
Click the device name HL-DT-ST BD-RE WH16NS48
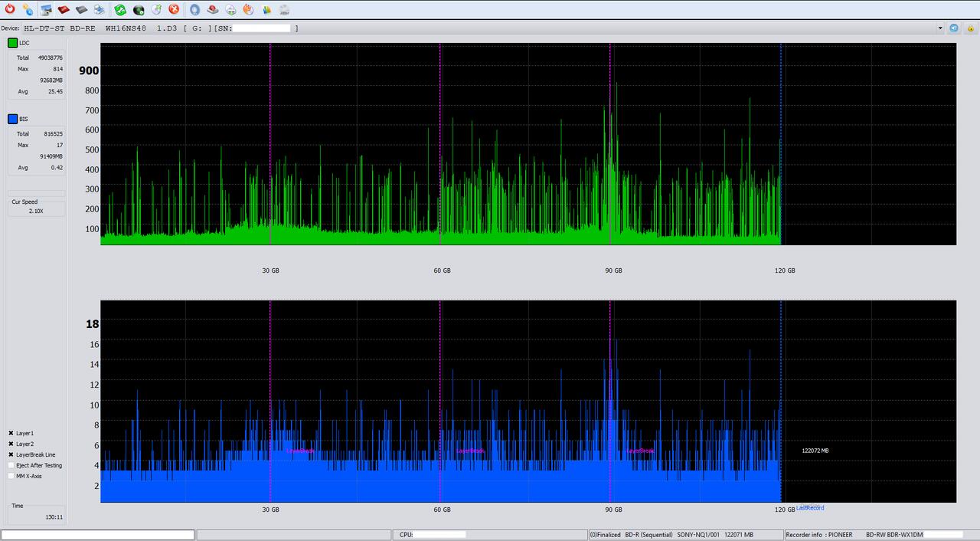click(83, 28)
